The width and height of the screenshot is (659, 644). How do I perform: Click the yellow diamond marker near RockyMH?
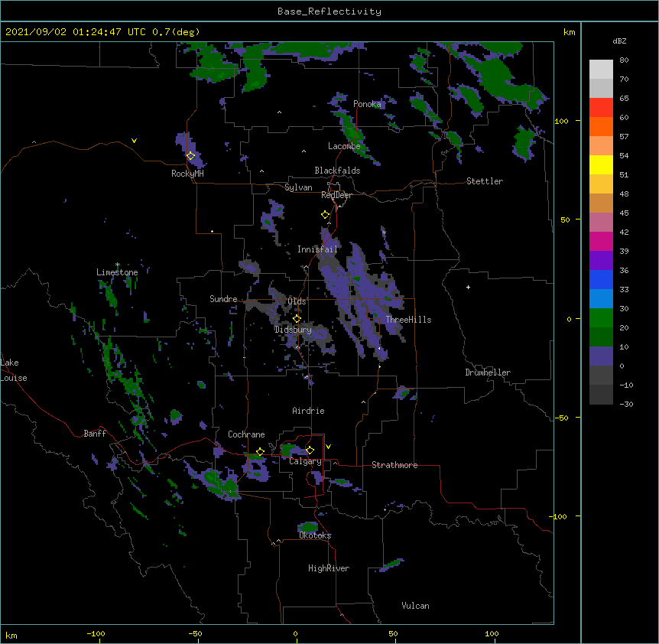191,156
